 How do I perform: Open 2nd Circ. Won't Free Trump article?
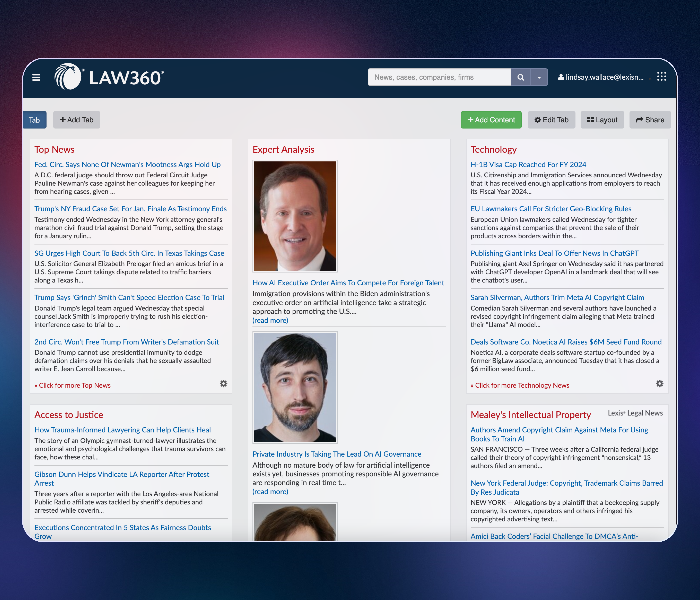pyautogui.click(x=127, y=342)
